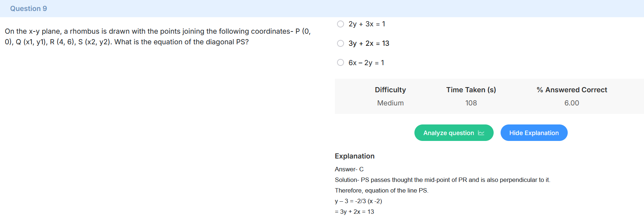644x220 pixels.
Task: Click the equation line 'y – 3 = -2/3 (x -2)'
Action: tap(358, 201)
